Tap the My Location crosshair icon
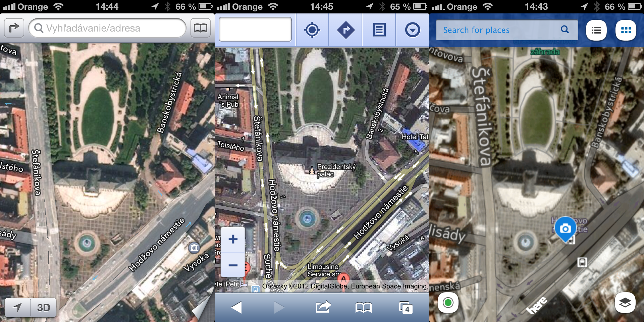The image size is (644, 322). [312, 30]
